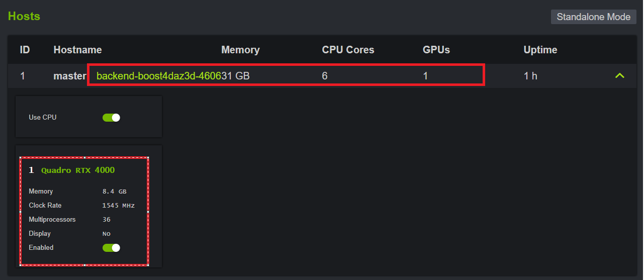The width and height of the screenshot is (644, 280).
Task: Click the Multiprocessors value 36
Action: coord(107,220)
